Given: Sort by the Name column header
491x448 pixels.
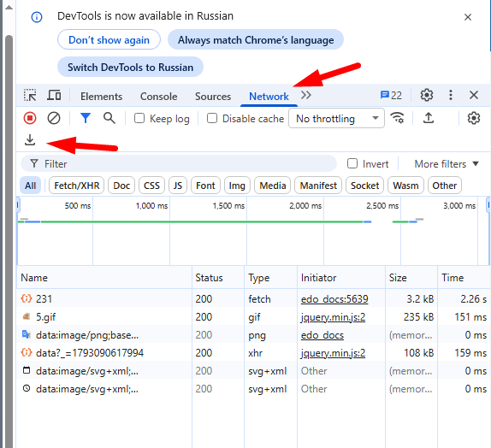Looking at the screenshot, I should pos(104,277).
